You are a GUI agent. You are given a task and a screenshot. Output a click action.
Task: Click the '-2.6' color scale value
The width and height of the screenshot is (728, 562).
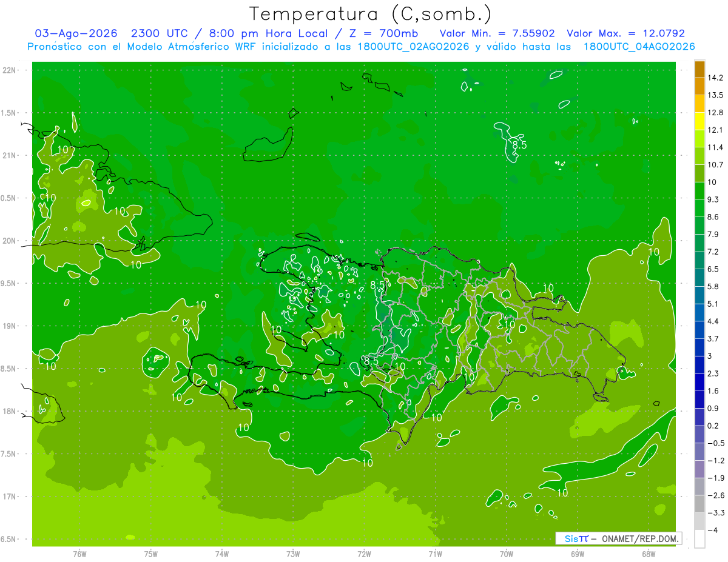pos(717,495)
